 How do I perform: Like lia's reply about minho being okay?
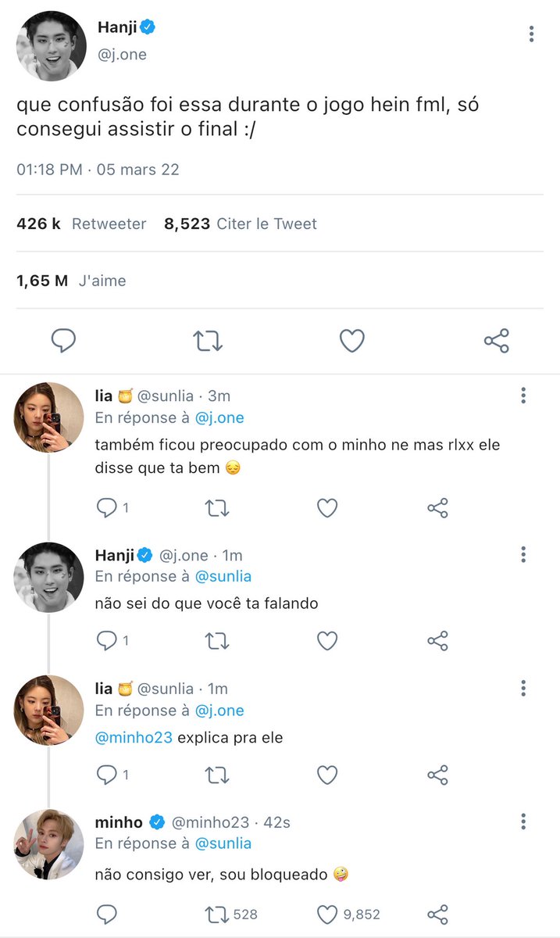point(327,508)
